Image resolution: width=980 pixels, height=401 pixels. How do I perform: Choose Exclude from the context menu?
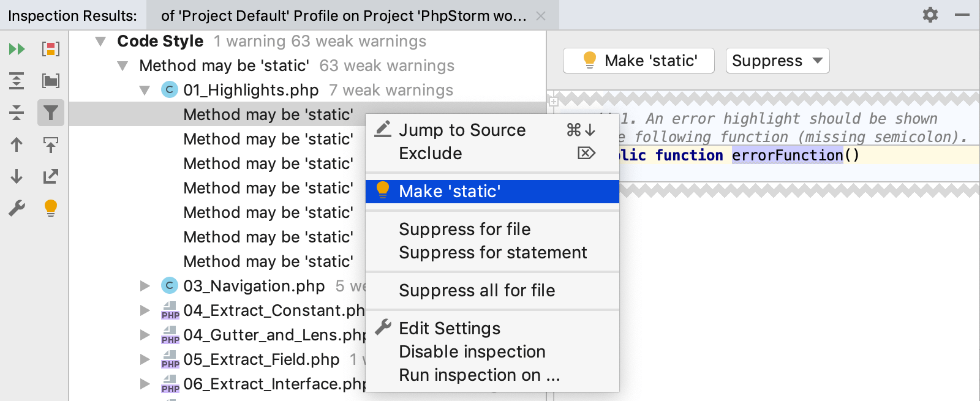coord(492,153)
